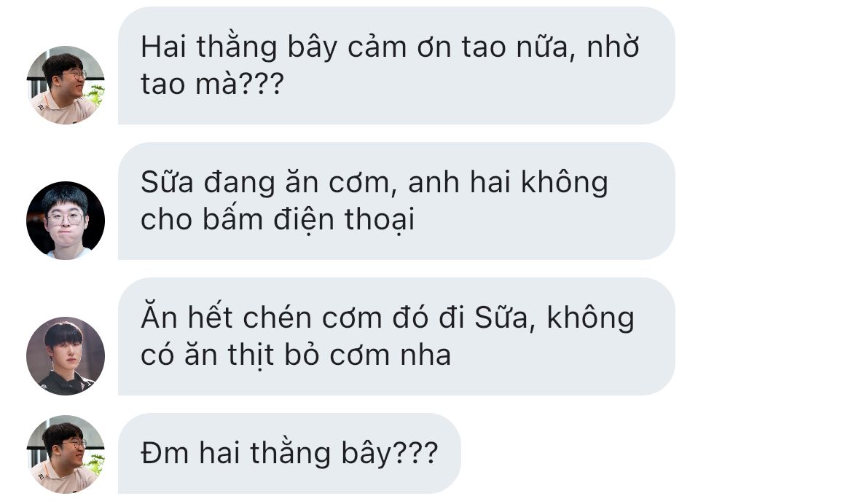Click the text line "cho bấm điện thoại"

pyautogui.click(x=277, y=220)
